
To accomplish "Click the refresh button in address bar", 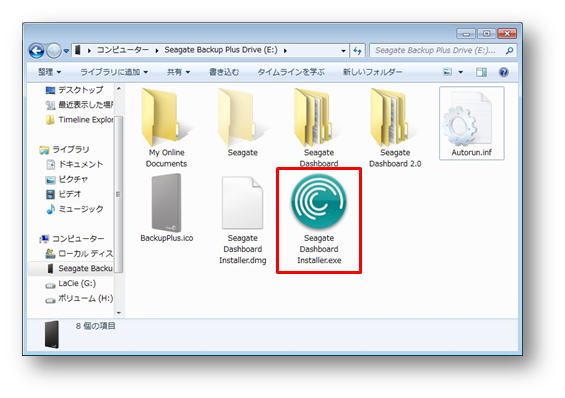I will (x=357, y=51).
